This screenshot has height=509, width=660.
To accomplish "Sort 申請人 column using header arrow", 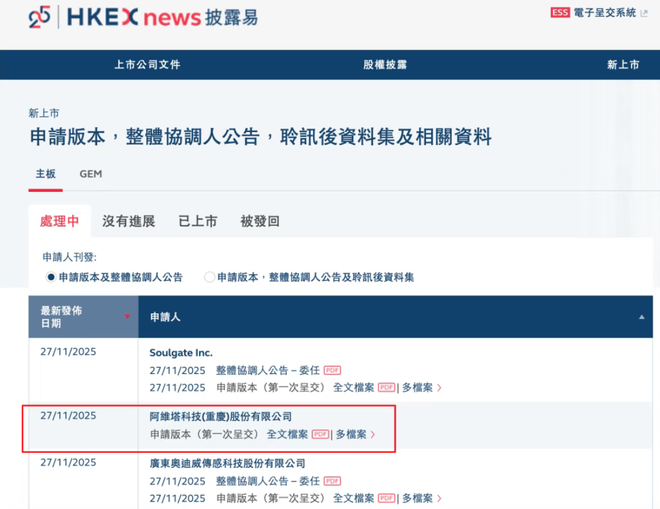I will pyautogui.click(x=641, y=317).
